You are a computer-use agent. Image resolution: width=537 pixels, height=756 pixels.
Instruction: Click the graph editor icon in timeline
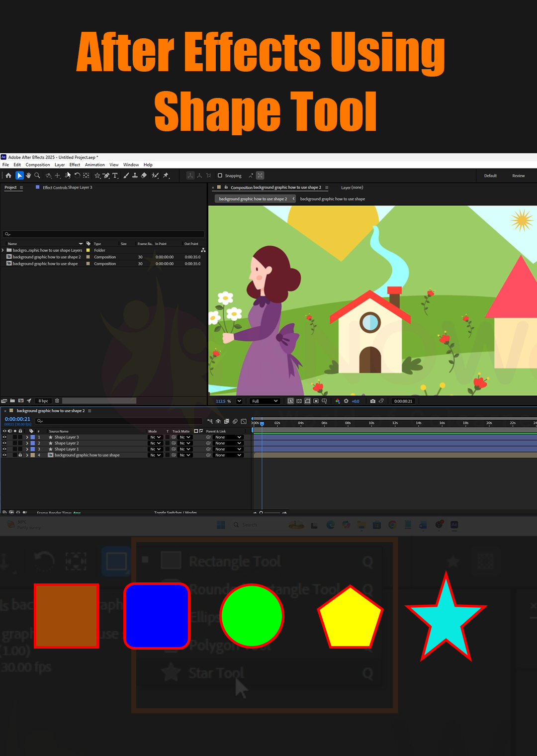point(244,421)
